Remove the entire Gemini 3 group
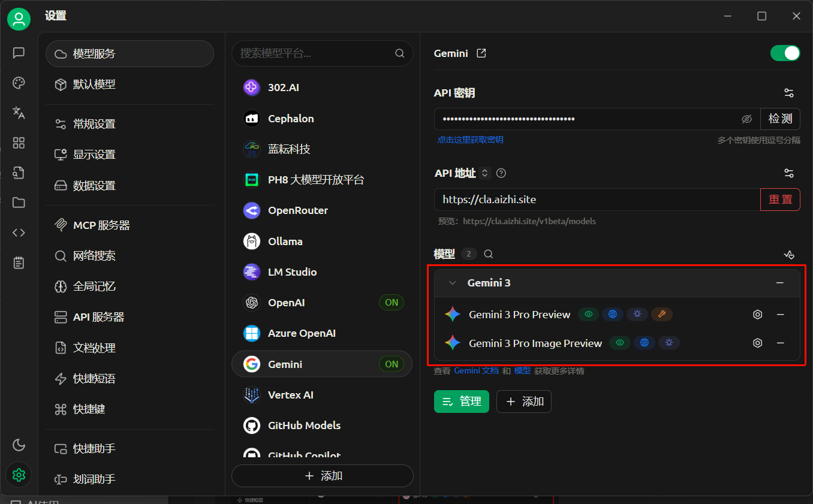 pos(780,283)
